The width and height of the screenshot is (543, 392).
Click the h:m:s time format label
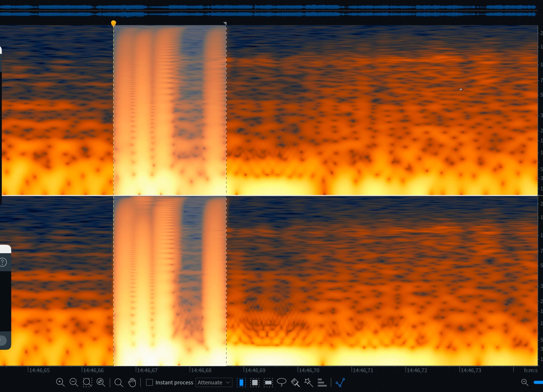tap(531, 370)
